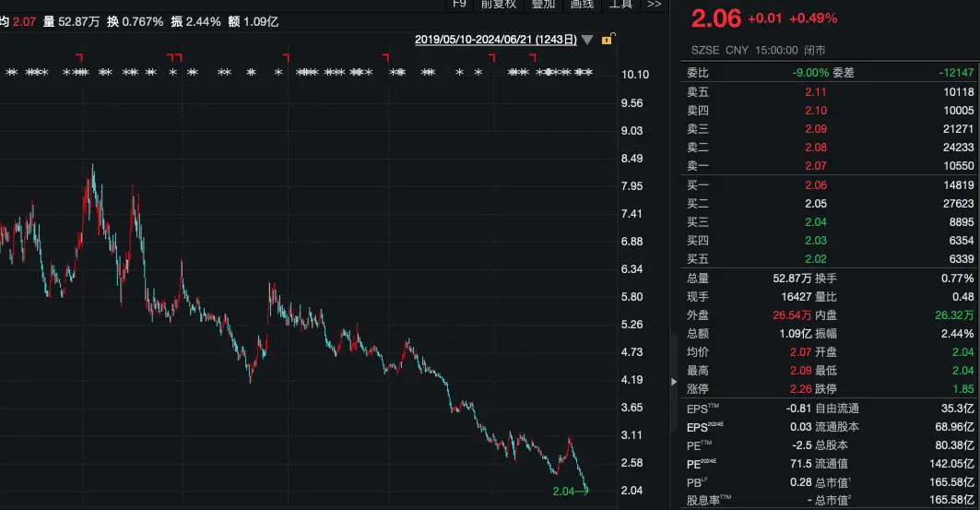Click the PE 2024E estimate label
Screen dimensions: 980x510
(x=703, y=464)
